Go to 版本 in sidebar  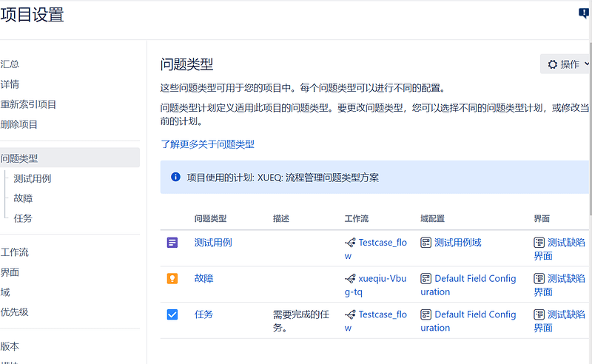10,346
